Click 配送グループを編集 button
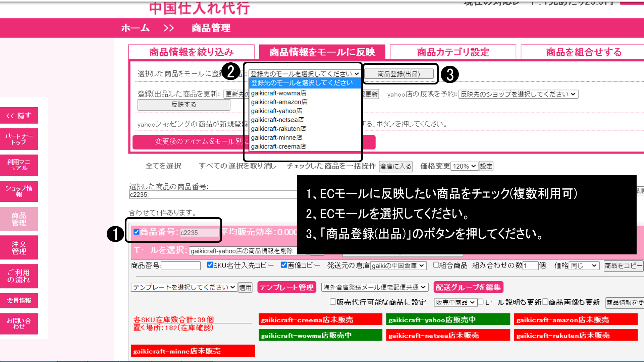The image size is (644, 362). pyautogui.click(x=468, y=287)
